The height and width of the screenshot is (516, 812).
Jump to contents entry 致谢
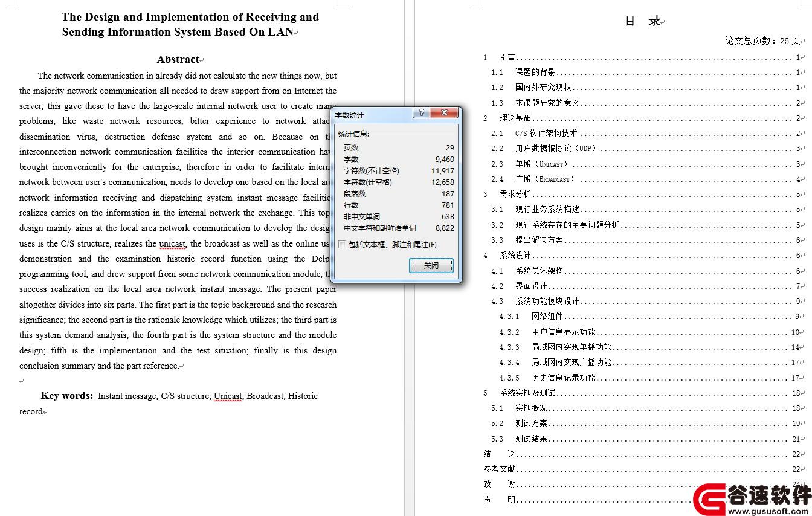[x=643, y=485]
